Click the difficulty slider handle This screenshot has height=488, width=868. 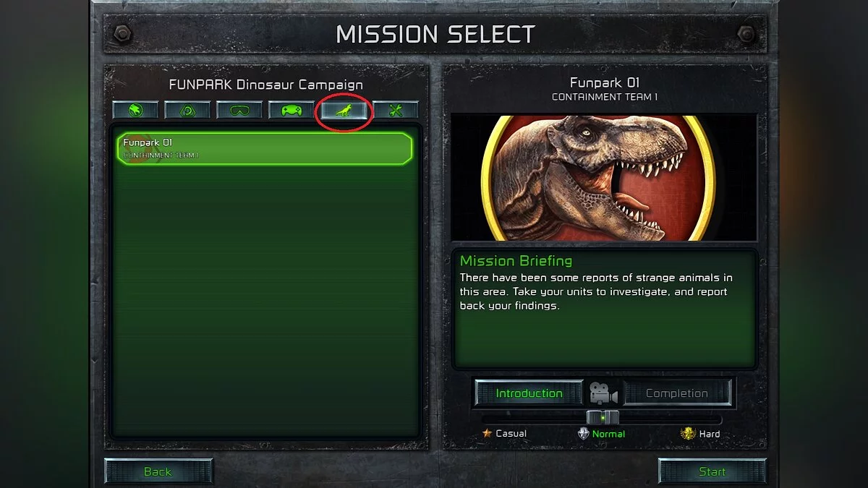point(603,418)
